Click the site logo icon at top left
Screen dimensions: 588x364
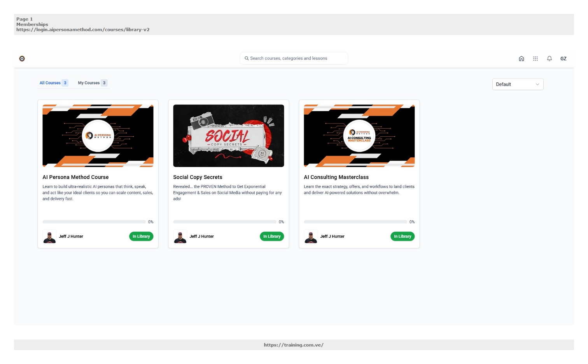pyautogui.click(x=22, y=59)
